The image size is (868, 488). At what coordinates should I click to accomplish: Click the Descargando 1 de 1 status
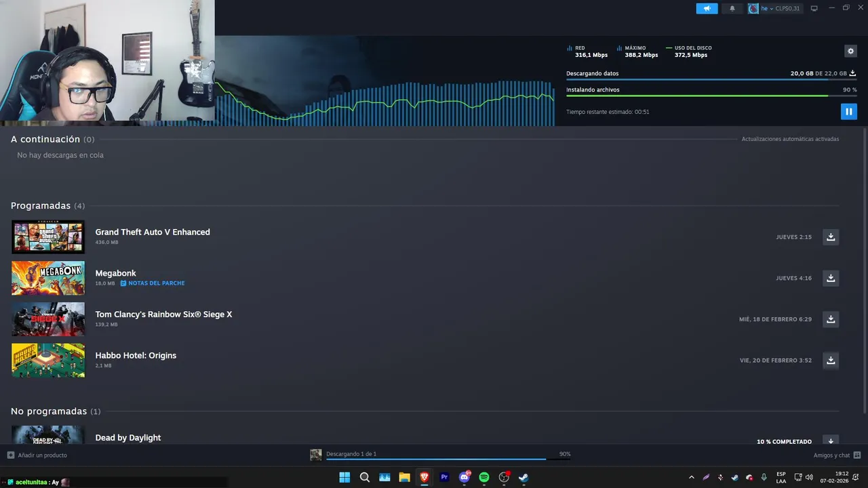pos(351,454)
